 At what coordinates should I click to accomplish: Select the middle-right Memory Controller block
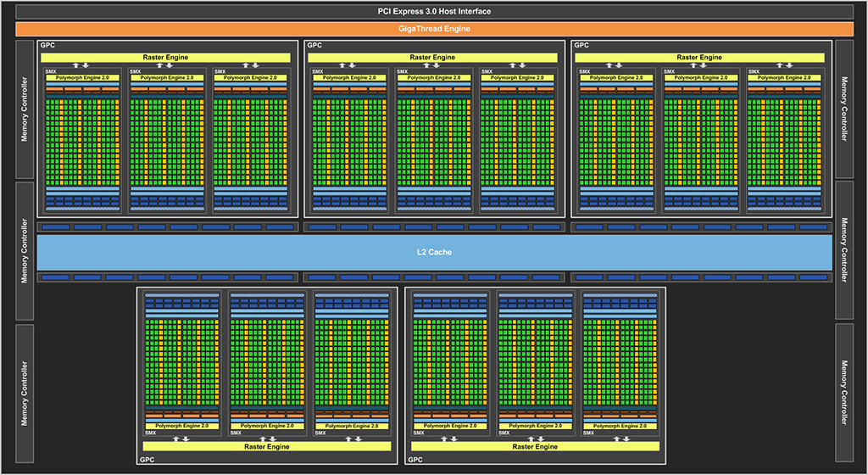(x=843, y=250)
